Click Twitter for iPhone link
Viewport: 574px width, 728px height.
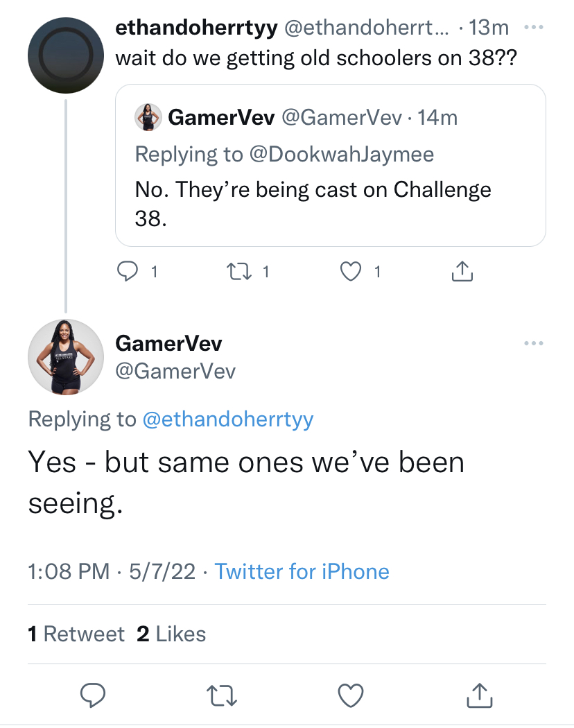(302, 571)
